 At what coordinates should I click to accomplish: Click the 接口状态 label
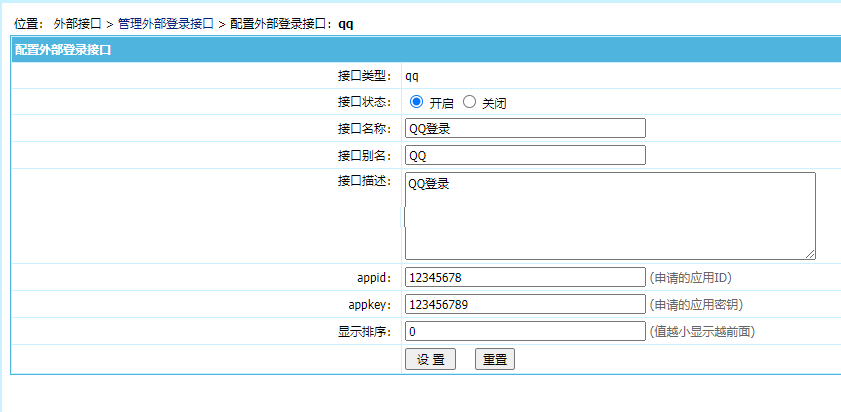coord(365,102)
